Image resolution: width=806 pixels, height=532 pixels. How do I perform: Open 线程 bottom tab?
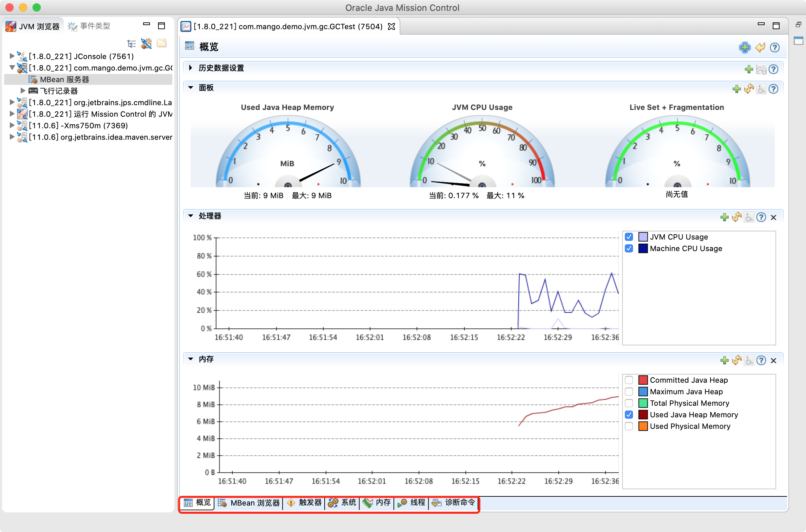[x=411, y=503]
